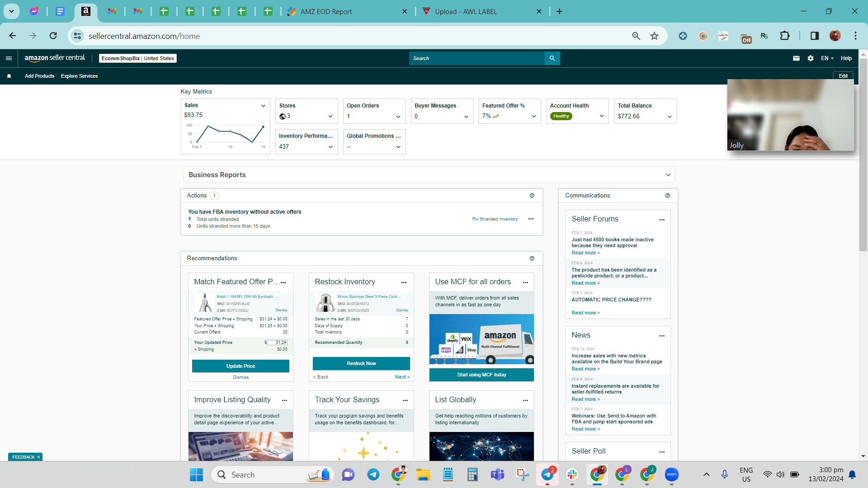
Task: Follow the Fix Stranded Inventory link
Action: click(x=495, y=219)
